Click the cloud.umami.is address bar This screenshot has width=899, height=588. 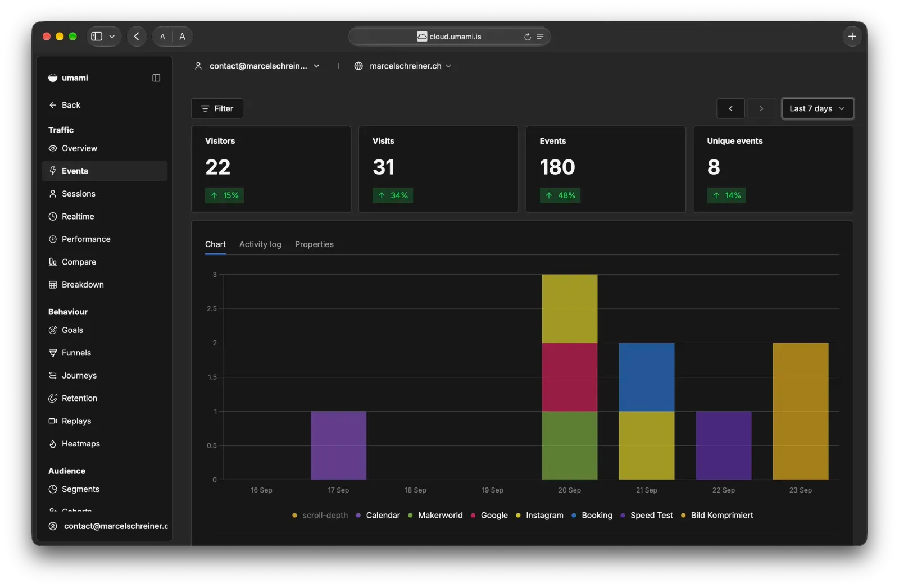[449, 37]
